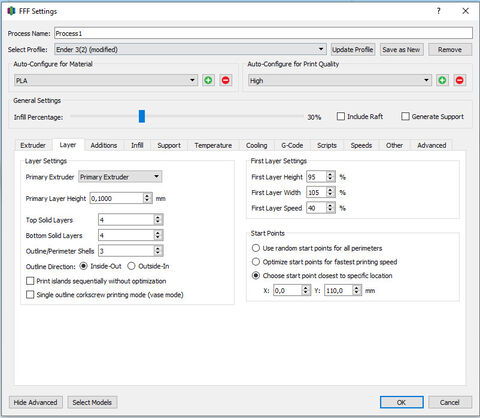Increase Top Solid Layers spinner value
This screenshot has width=480, height=418.
coord(158,217)
